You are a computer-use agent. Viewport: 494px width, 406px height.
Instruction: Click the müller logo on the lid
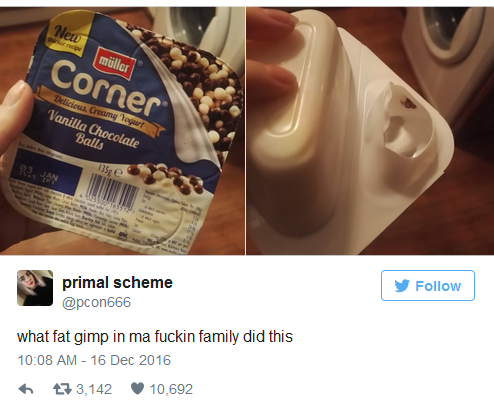pyautogui.click(x=116, y=64)
